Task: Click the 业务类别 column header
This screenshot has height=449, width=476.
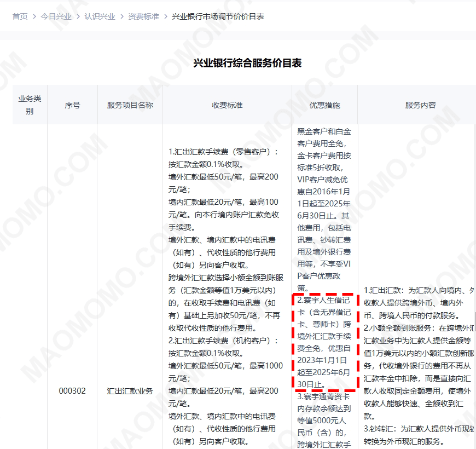Action: click(x=30, y=105)
